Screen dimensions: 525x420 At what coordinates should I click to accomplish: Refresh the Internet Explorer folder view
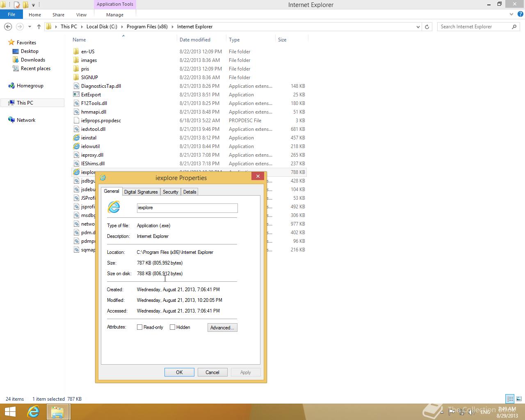pyautogui.click(x=427, y=27)
